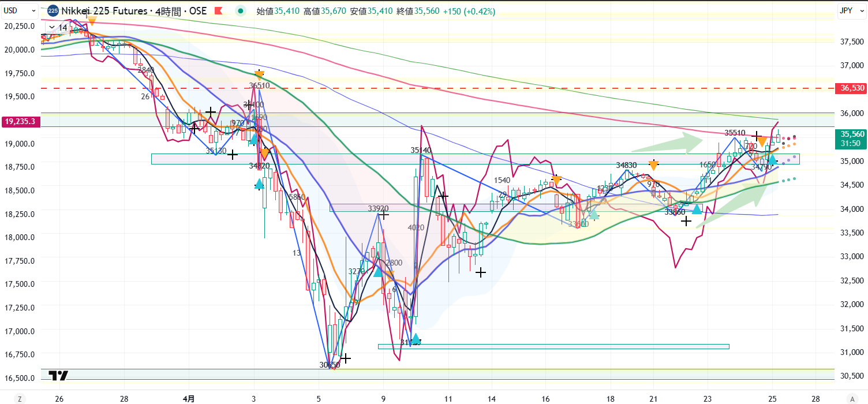
Task: Click the Z timezone button at bottom left
Action: pos(20,398)
